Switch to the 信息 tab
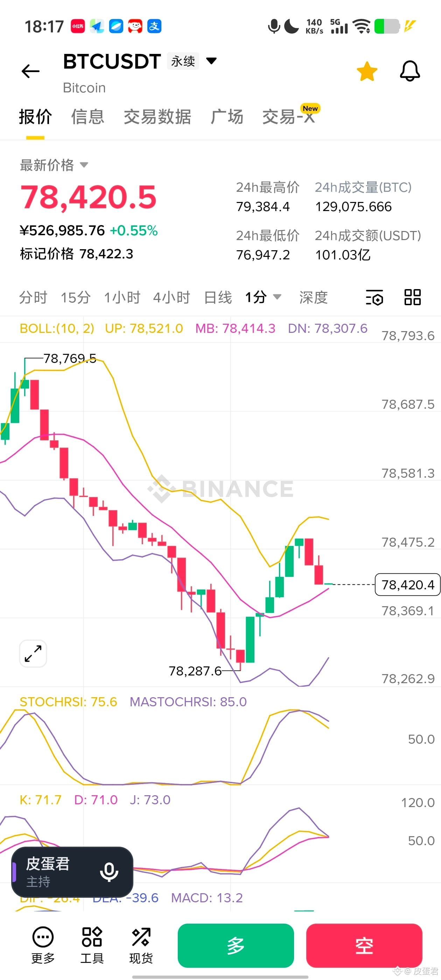This screenshot has width=441, height=980. 87,117
